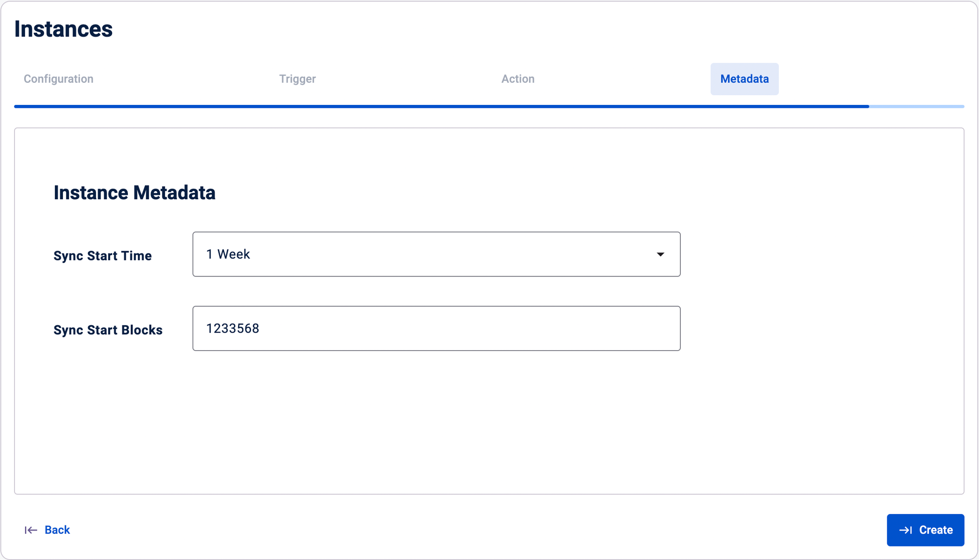This screenshot has height=560, width=979.
Task: Click the Back link
Action: click(57, 530)
